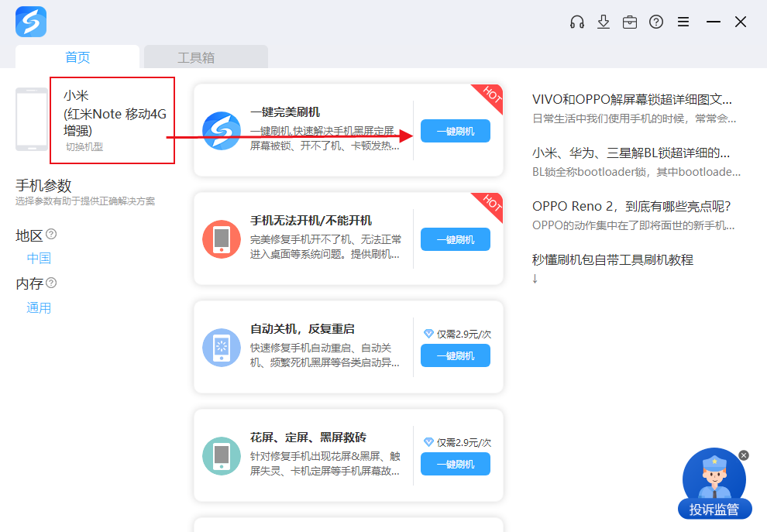The height and width of the screenshot is (532, 767).
Task: Select the 通用 memory value
Action: click(x=39, y=308)
